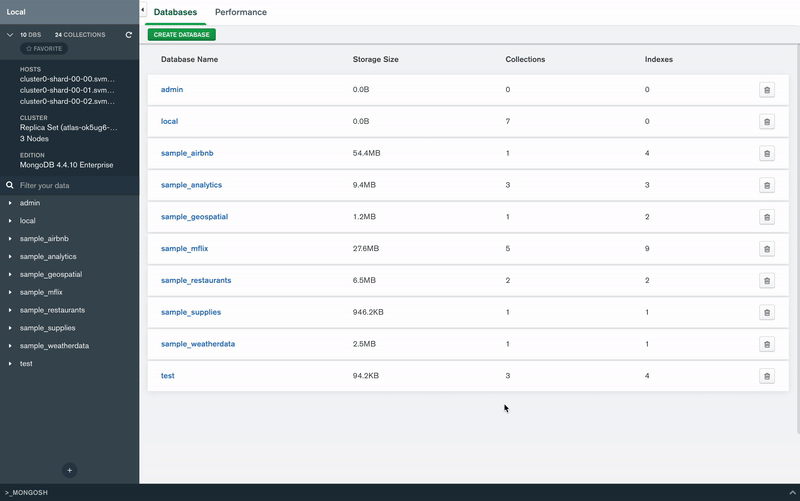
Task: Open sample_weatherdata database link
Action: coord(198,344)
